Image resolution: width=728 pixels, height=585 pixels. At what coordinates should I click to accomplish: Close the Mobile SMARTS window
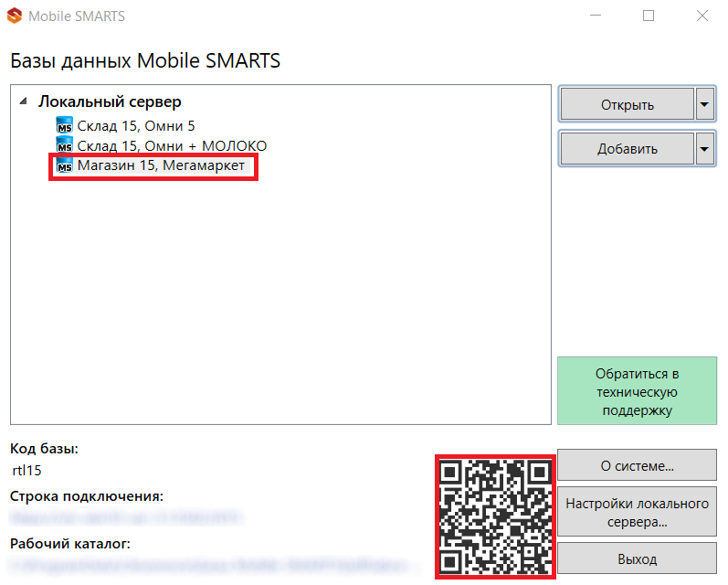(x=702, y=16)
